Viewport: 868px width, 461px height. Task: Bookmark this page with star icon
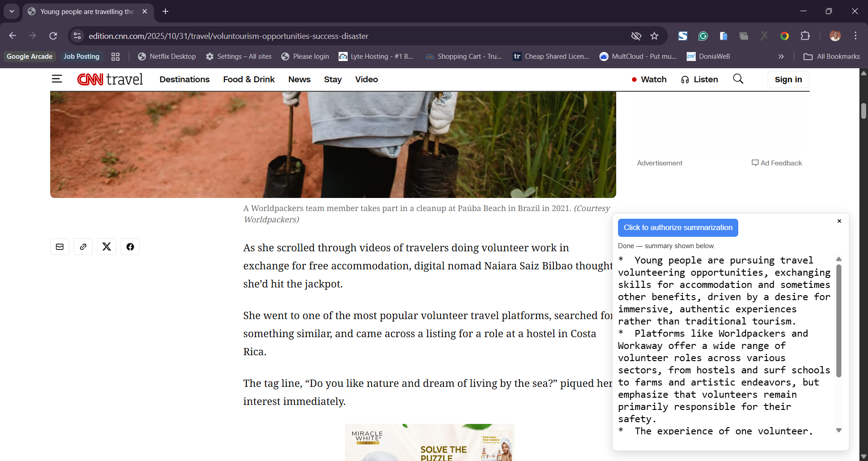click(654, 36)
